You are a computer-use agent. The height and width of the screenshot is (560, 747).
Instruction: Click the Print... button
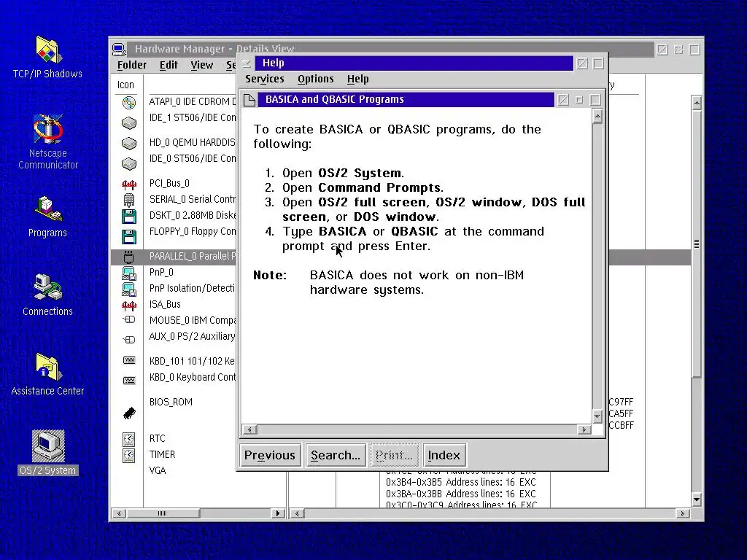[x=394, y=455]
